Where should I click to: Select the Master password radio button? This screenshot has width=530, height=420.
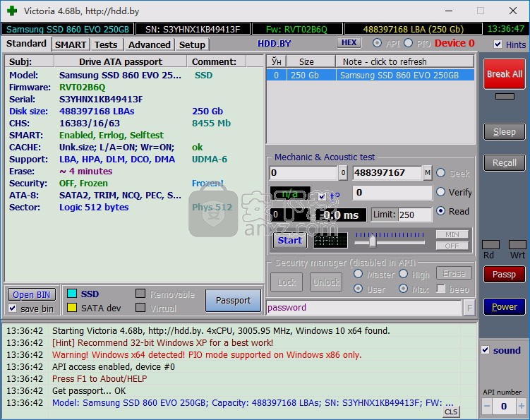(358, 274)
